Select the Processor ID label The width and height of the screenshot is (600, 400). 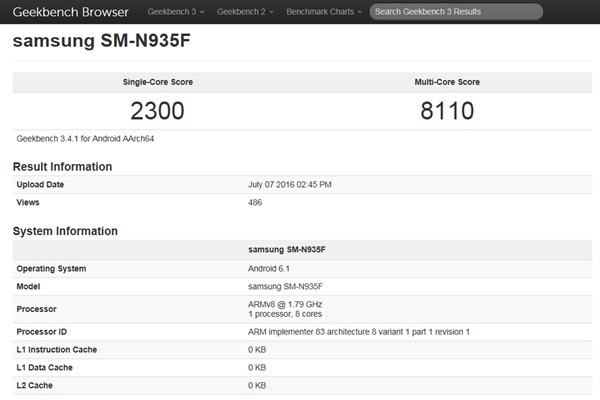tap(41, 332)
